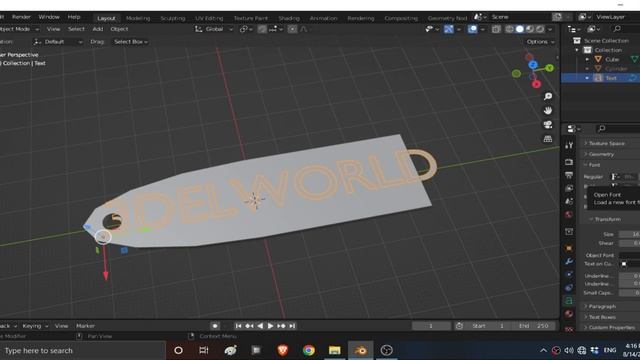Image resolution: width=640 pixels, height=360 pixels.
Task: Activate the pan view hand icon
Action: pos(548,111)
